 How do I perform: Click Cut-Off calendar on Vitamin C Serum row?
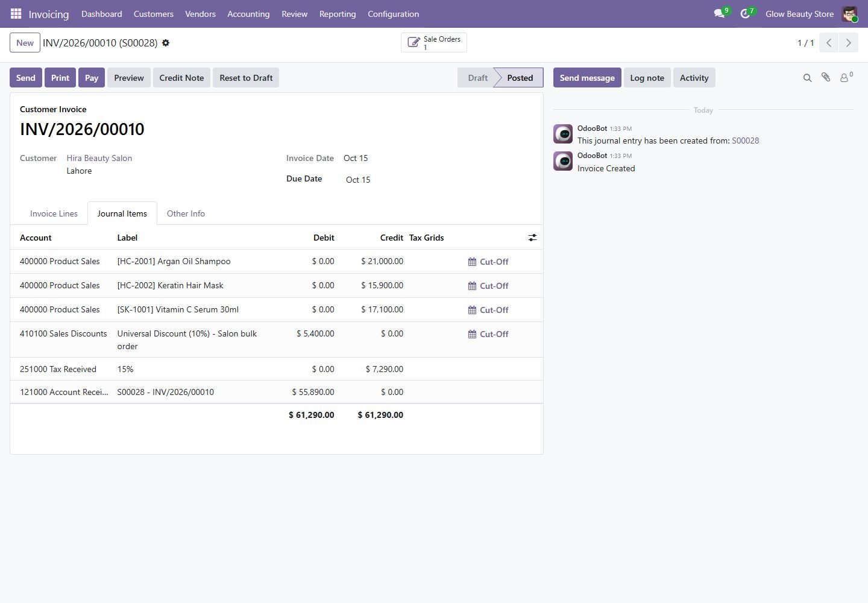pyautogui.click(x=488, y=310)
